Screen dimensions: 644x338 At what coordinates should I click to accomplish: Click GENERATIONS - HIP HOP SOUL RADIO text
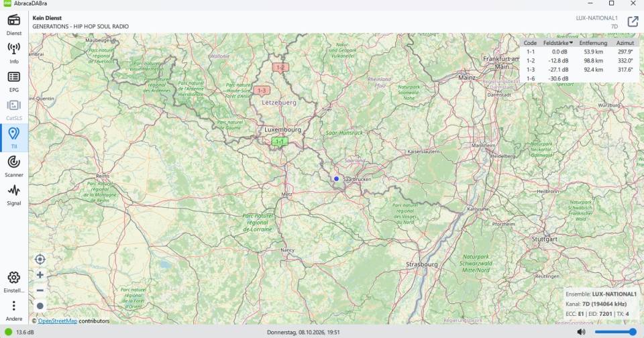pyautogui.click(x=80, y=26)
